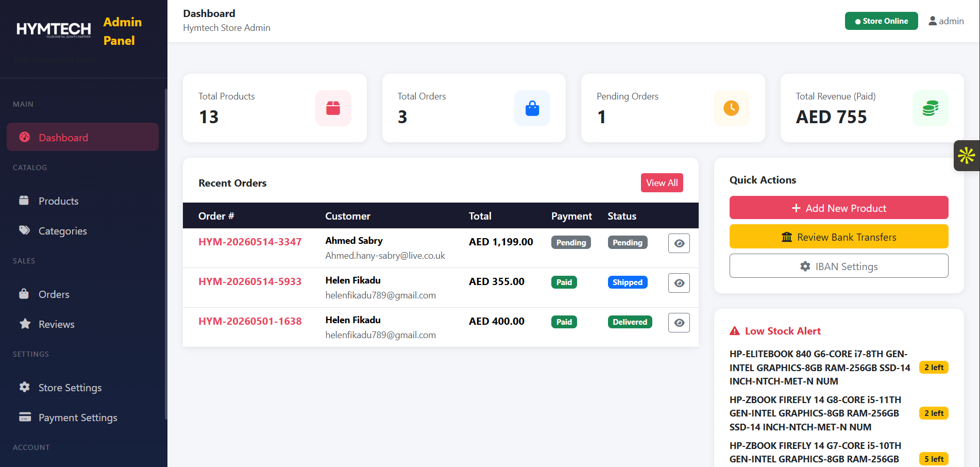Click the Ahmed.hany-sabry@live.co.uk email text
Screen dimensions: 980x467
(385, 256)
